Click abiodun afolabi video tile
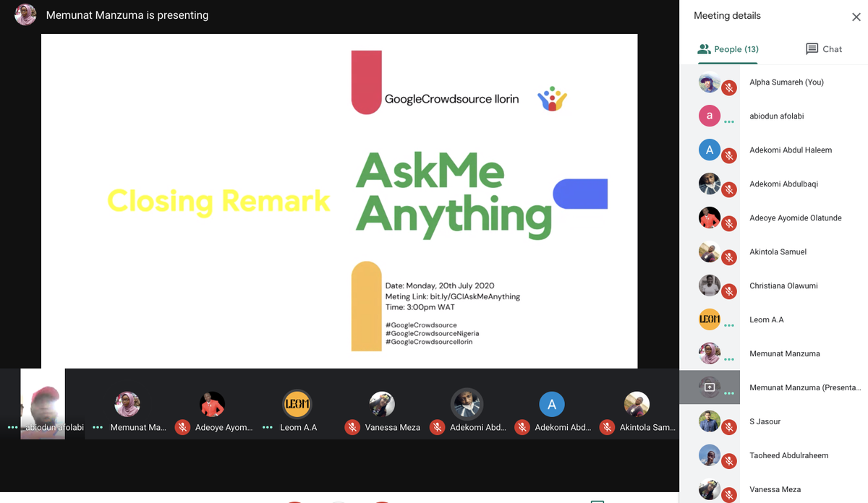This screenshot has height=503, width=868. [43, 403]
